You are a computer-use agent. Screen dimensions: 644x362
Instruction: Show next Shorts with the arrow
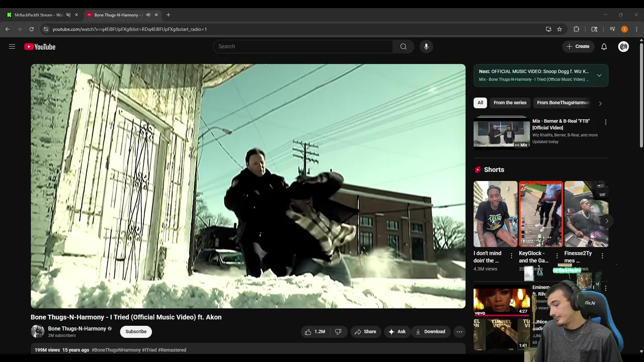607,221
